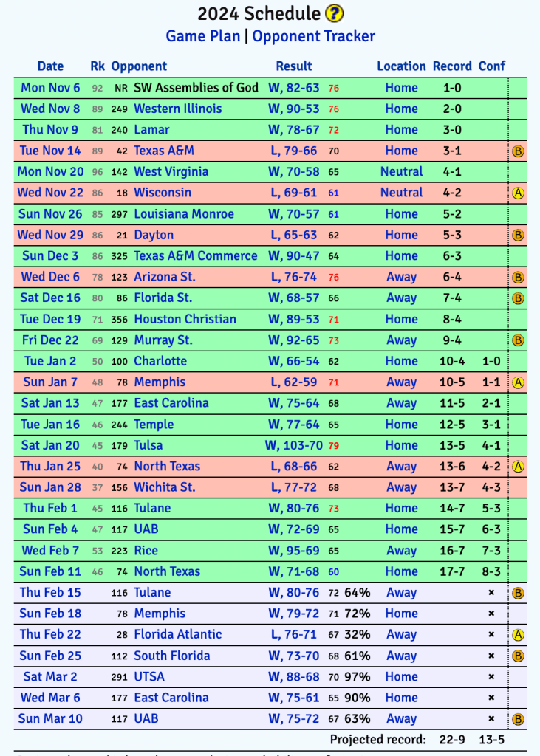Open the Texas A&M opponent link
Image resolution: width=540 pixels, height=756 pixels.
[164, 151]
